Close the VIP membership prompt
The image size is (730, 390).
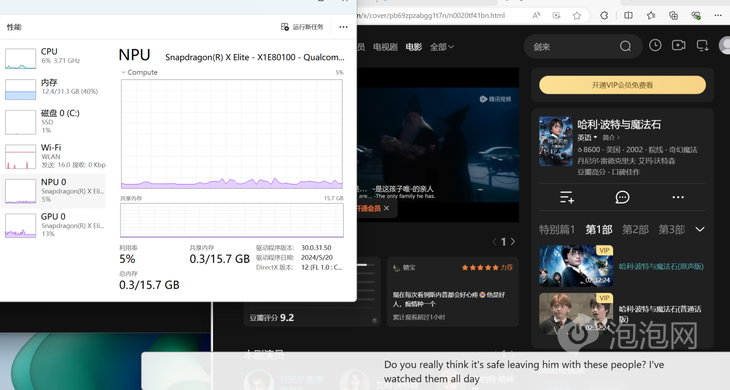(x=386, y=208)
